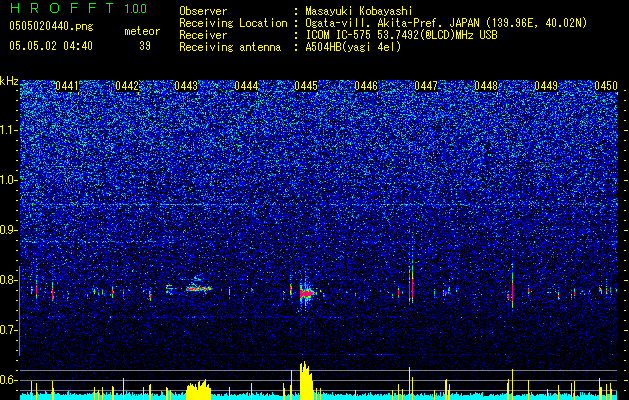This screenshot has height=400, width=629.
Task: Click the file name 0505020440.png
Action: [x=51, y=27]
